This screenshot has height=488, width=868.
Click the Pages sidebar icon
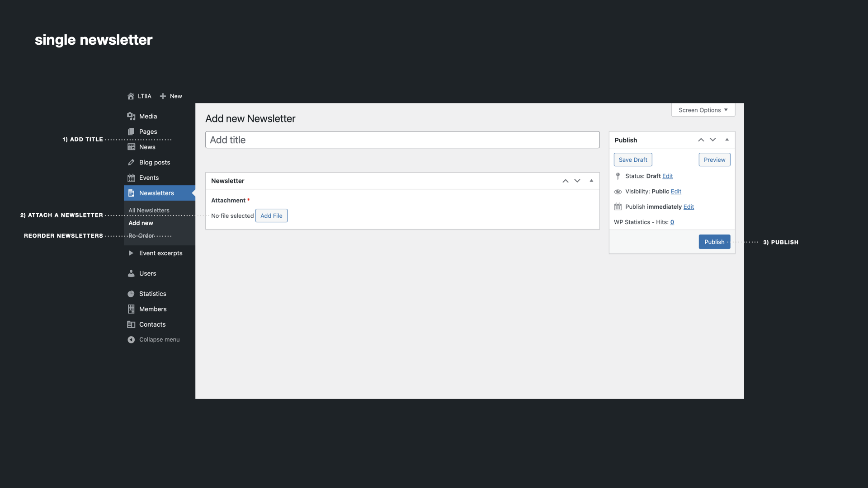click(131, 131)
